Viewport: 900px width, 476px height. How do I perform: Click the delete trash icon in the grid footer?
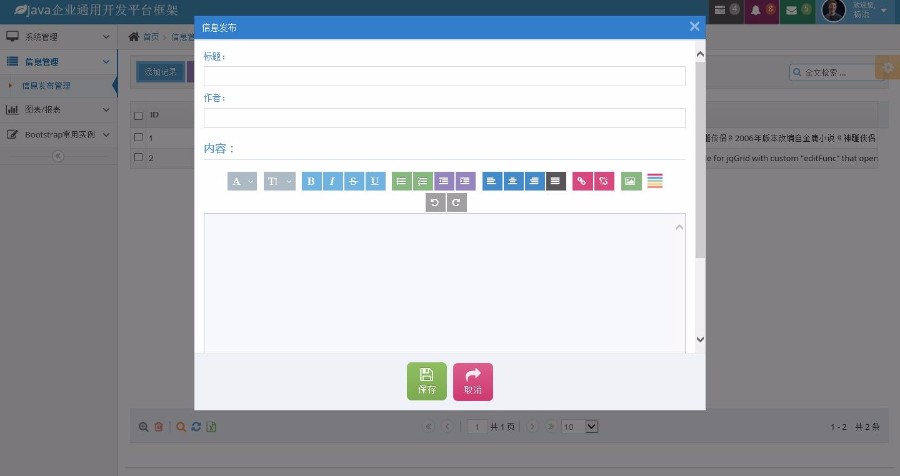(159, 427)
